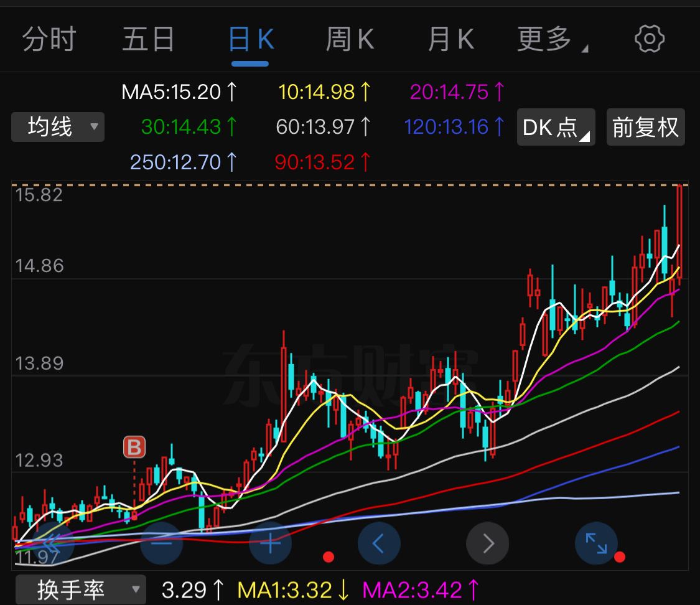Screen dimensions: 700x605
Task: Open the 更多 timeframe dropdown
Action: 552,39
